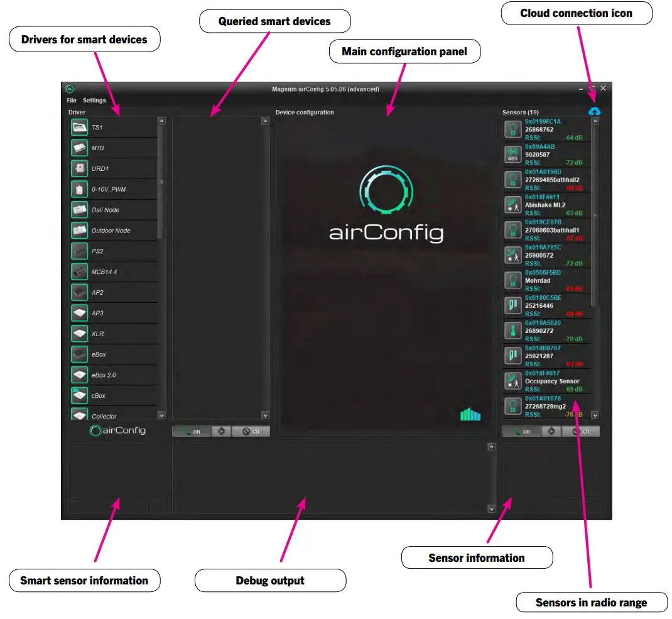The width and height of the screenshot is (672, 619).
Task: Select the Dali Node driver icon
Action: 79,210
